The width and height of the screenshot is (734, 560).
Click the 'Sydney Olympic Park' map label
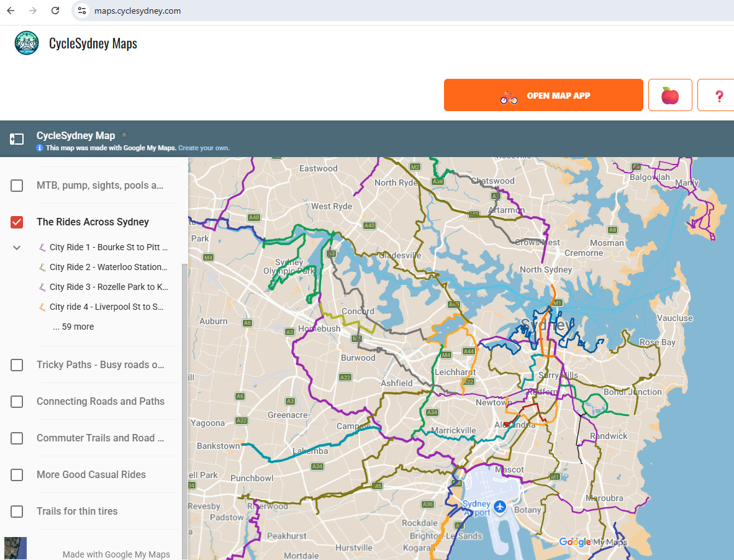(x=289, y=266)
